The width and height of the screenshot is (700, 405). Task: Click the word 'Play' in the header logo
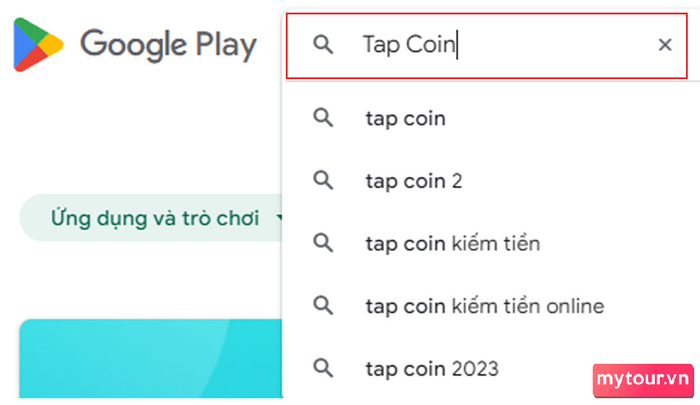(x=226, y=46)
